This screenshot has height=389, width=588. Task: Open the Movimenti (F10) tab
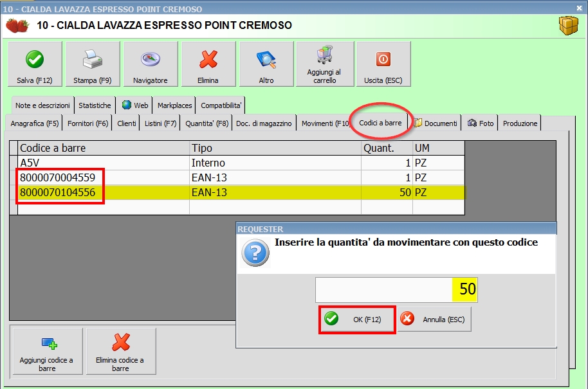(325, 123)
